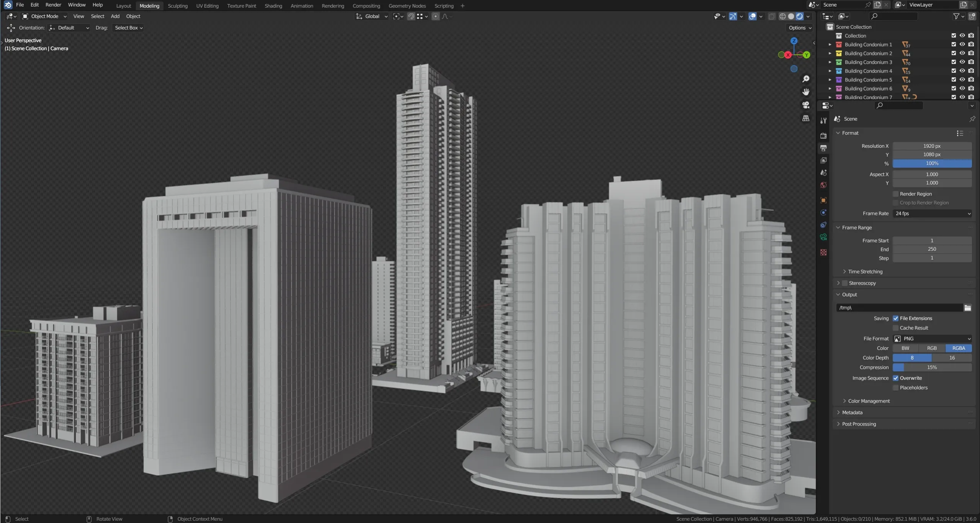Open the Tool properties tab
This screenshot has height=523, width=980.
click(823, 120)
